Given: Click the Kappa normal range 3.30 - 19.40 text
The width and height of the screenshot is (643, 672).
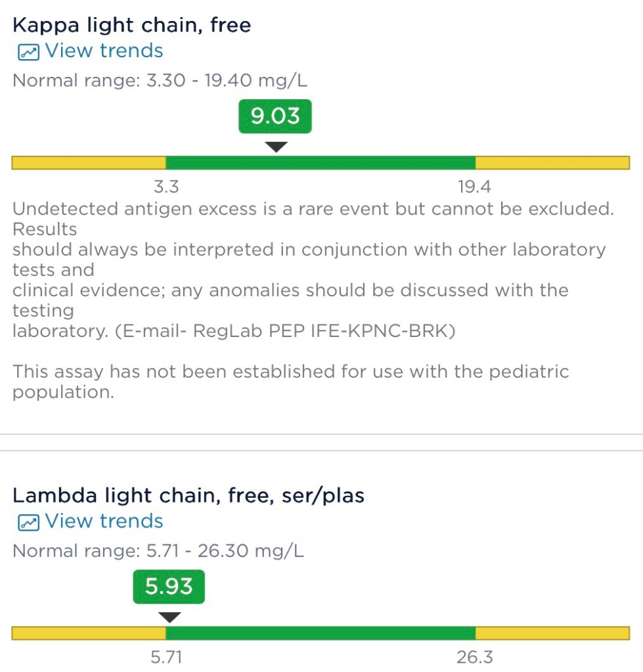Looking at the screenshot, I should [x=160, y=81].
